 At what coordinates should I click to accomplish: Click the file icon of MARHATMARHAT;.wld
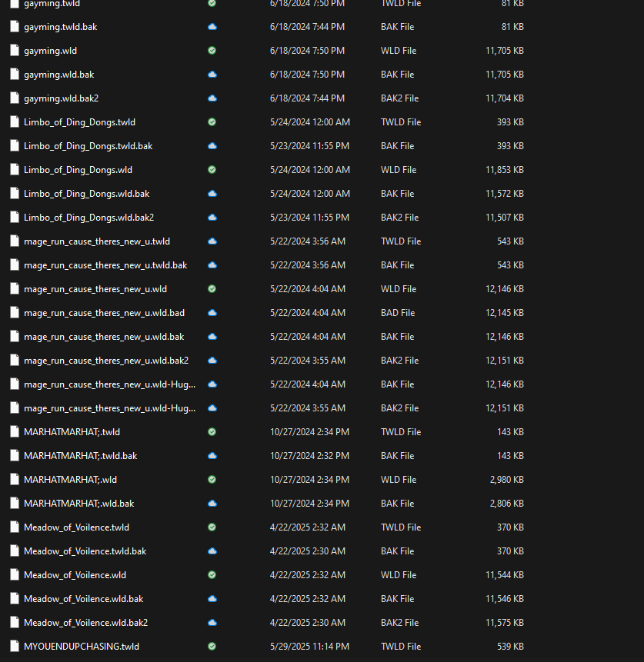pos(15,480)
